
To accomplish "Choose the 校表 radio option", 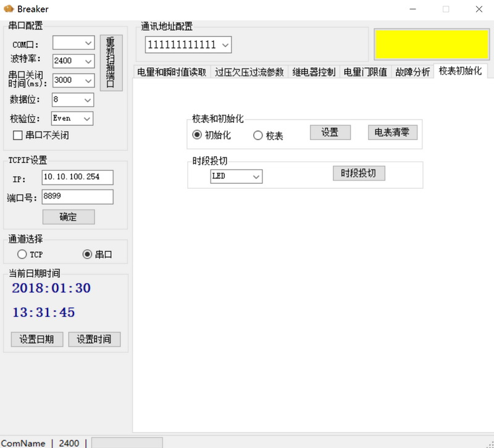I will tap(258, 136).
